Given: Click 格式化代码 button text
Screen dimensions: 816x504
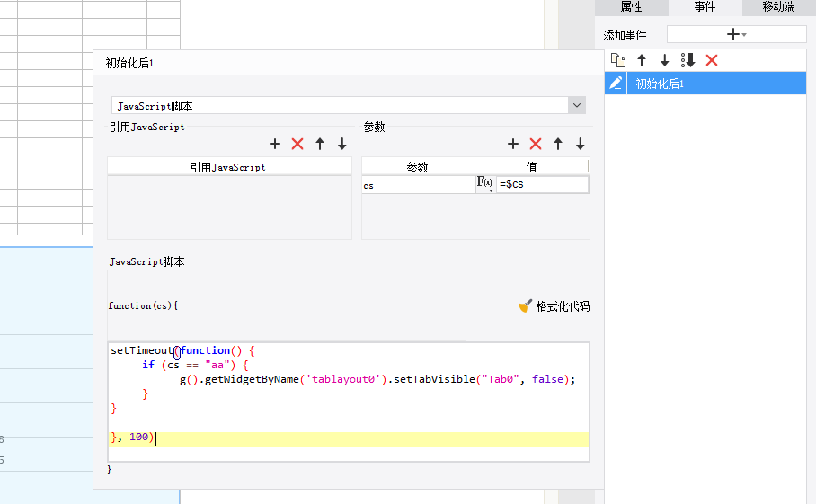Looking at the screenshot, I should click(x=563, y=306).
